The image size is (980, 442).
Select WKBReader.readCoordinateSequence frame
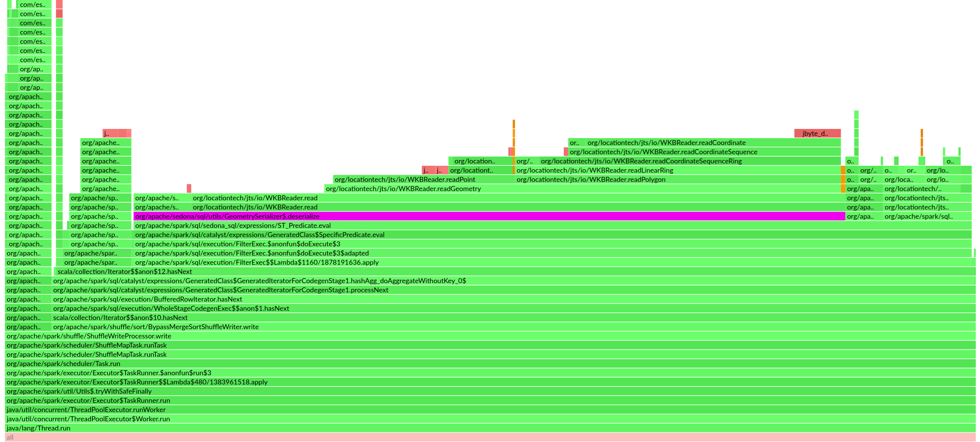(704, 152)
